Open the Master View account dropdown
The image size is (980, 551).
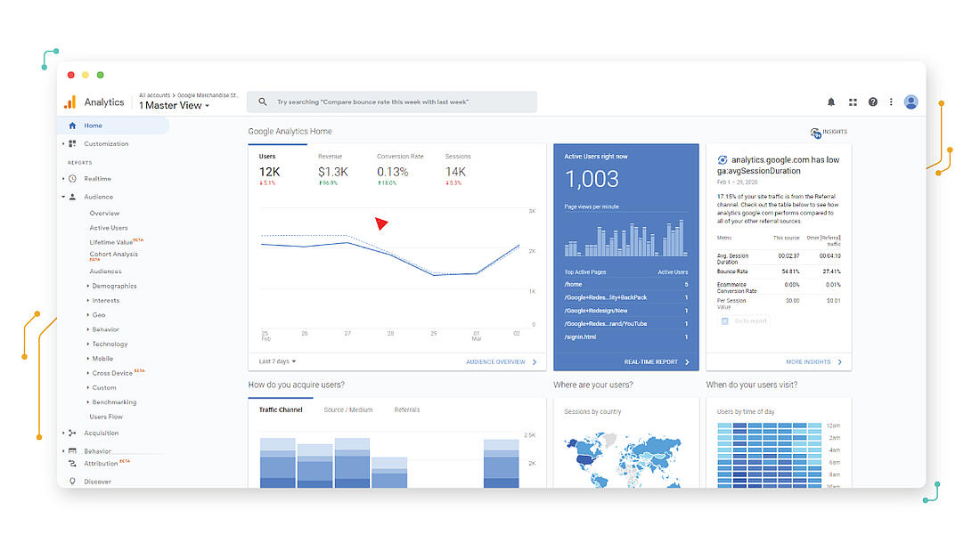point(174,106)
